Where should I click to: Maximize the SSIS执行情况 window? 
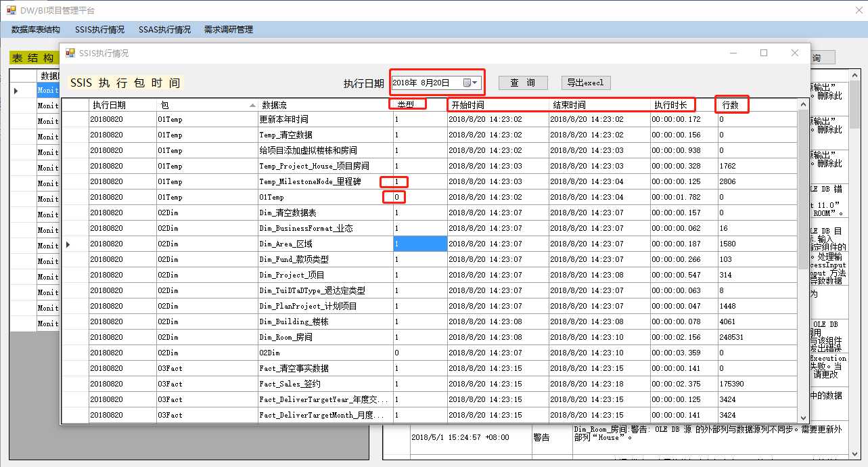[x=764, y=53]
